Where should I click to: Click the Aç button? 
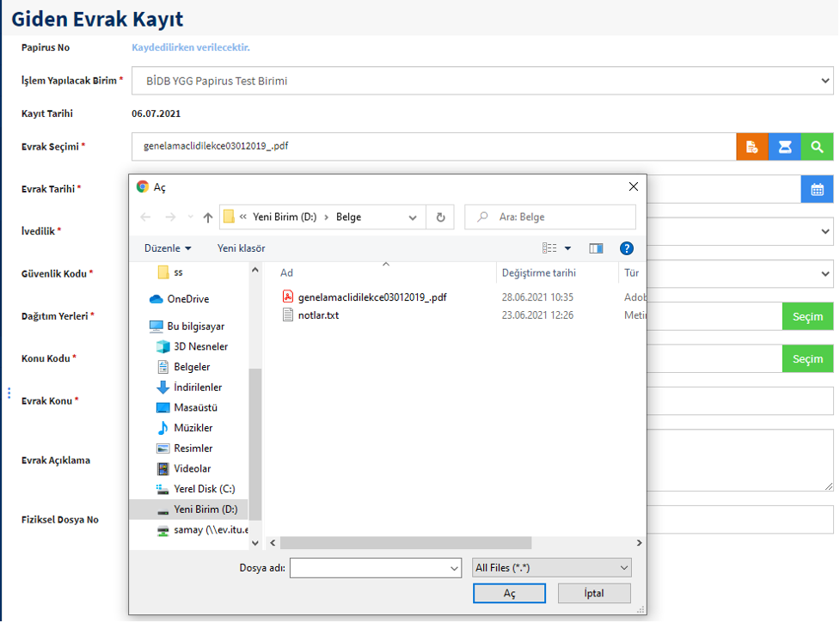coord(509,593)
